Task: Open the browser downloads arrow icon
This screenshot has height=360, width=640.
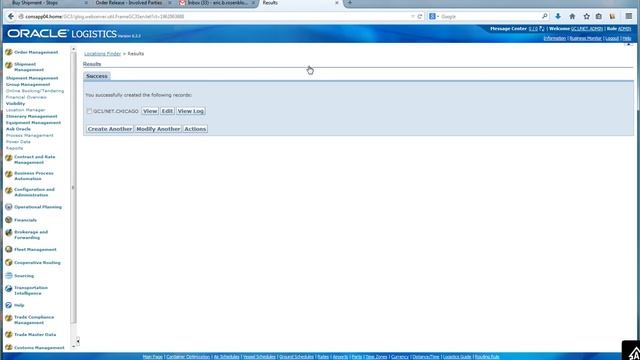Action: tap(558, 16)
